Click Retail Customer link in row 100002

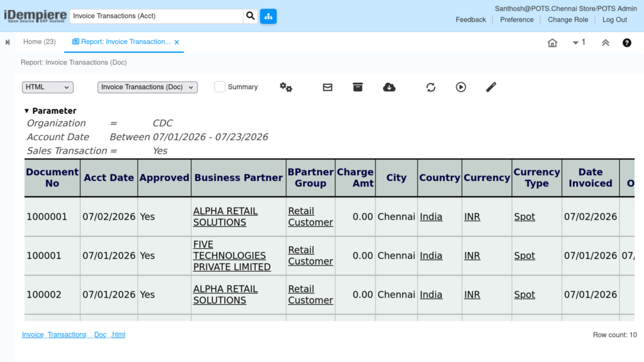tap(311, 294)
